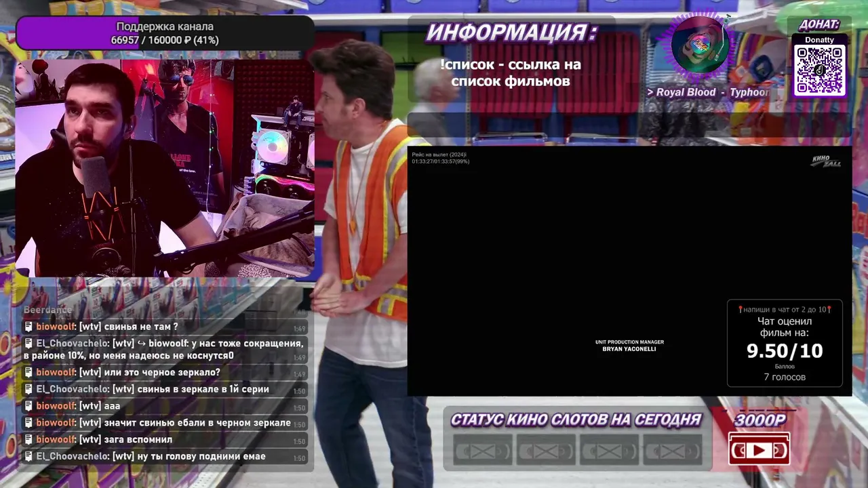
Task: Click the "7 голосов" vote count
Action: click(785, 377)
